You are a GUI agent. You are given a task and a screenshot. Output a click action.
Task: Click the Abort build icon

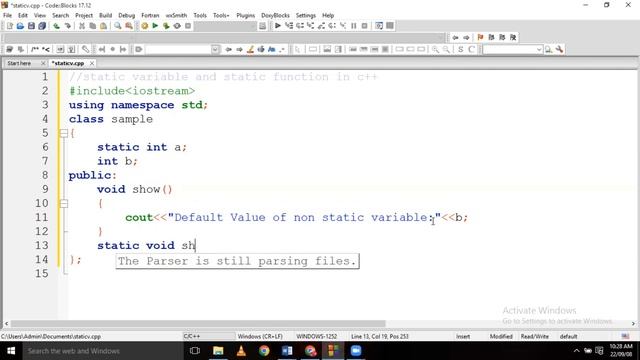pyautogui.click(x=188, y=26)
